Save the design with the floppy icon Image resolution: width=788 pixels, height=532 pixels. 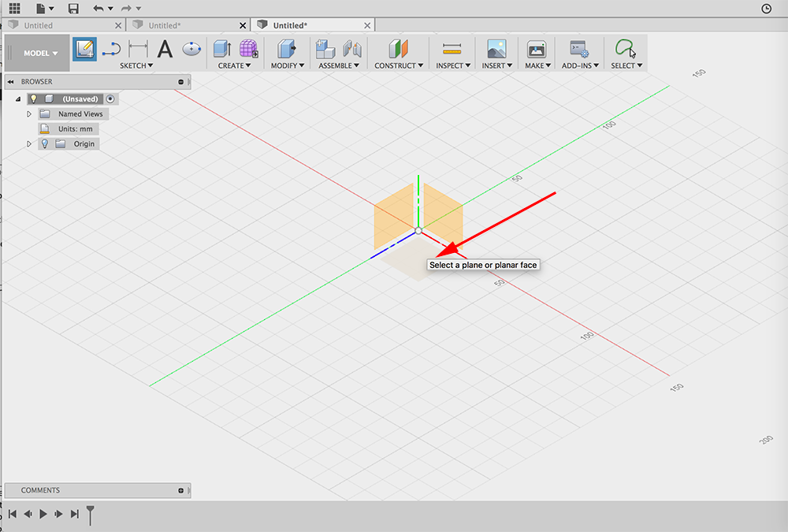click(x=73, y=8)
